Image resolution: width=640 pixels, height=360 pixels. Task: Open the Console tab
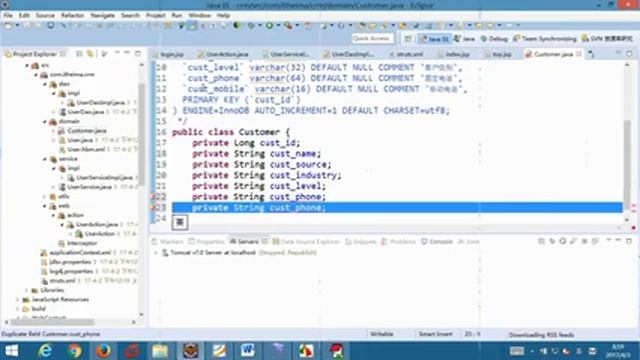click(x=437, y=242)
